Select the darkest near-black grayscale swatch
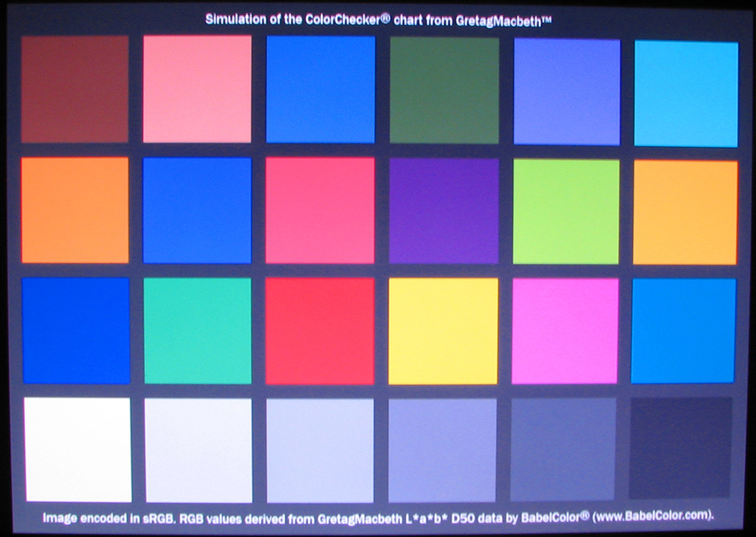This screenshot has height=537, width=756. pos(681,447)
